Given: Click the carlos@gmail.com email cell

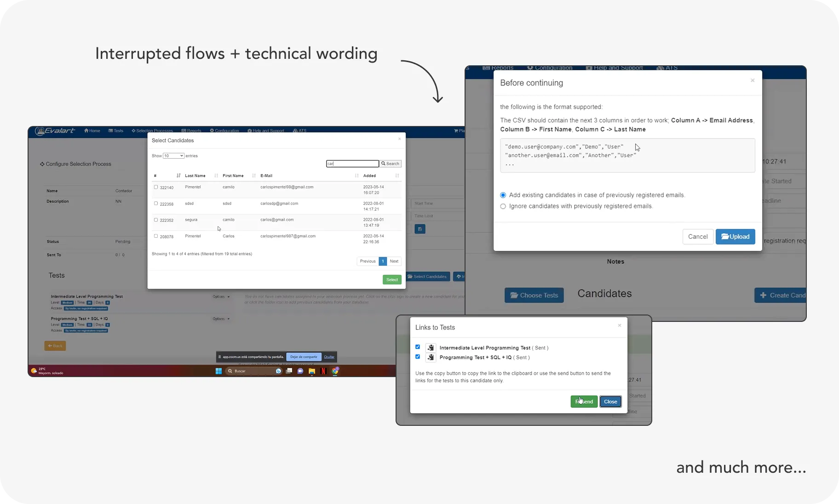Looking at the screenshot, I should coord(277,220).
